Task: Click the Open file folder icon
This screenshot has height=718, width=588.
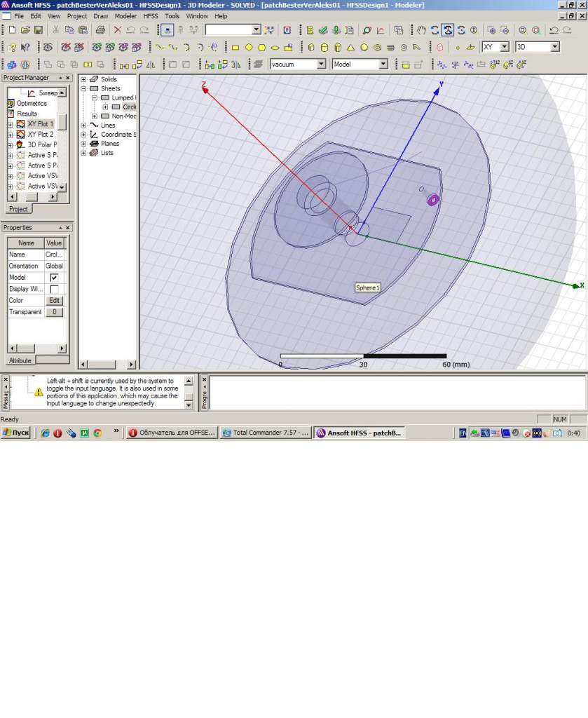Action: click(x=25, y=30)
